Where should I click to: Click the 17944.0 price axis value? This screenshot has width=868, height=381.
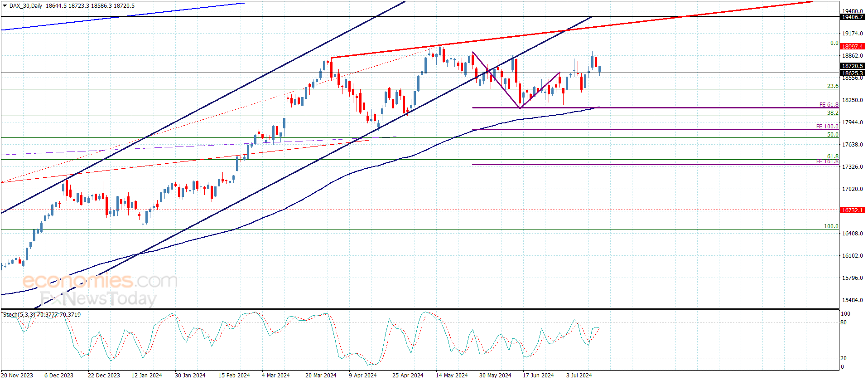coord(852,122)
